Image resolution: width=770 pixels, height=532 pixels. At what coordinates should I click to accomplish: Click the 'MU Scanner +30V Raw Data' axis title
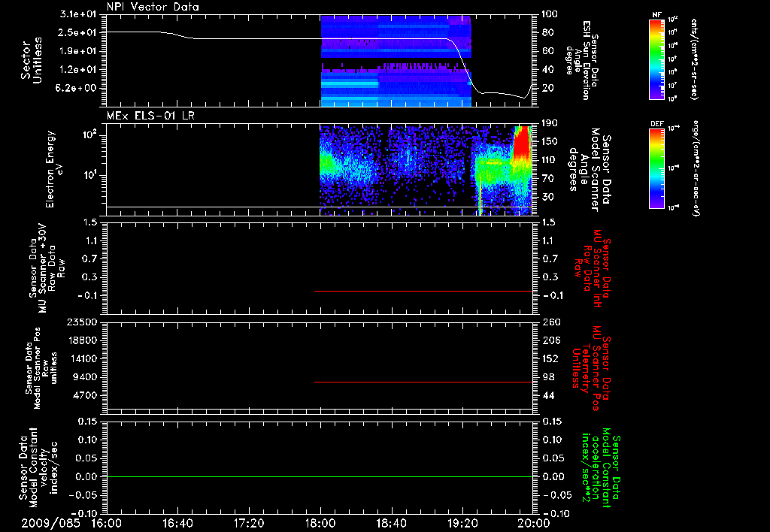pos(47,268)
